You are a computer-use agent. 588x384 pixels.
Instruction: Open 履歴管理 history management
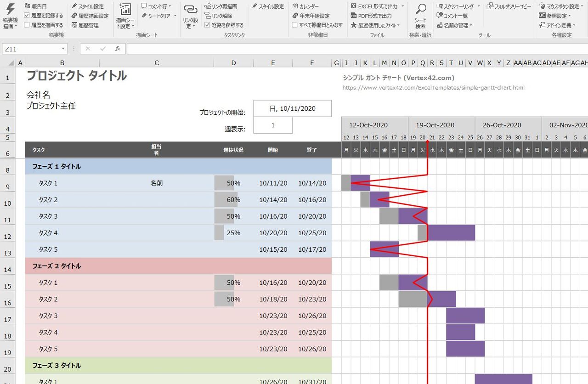85,25
